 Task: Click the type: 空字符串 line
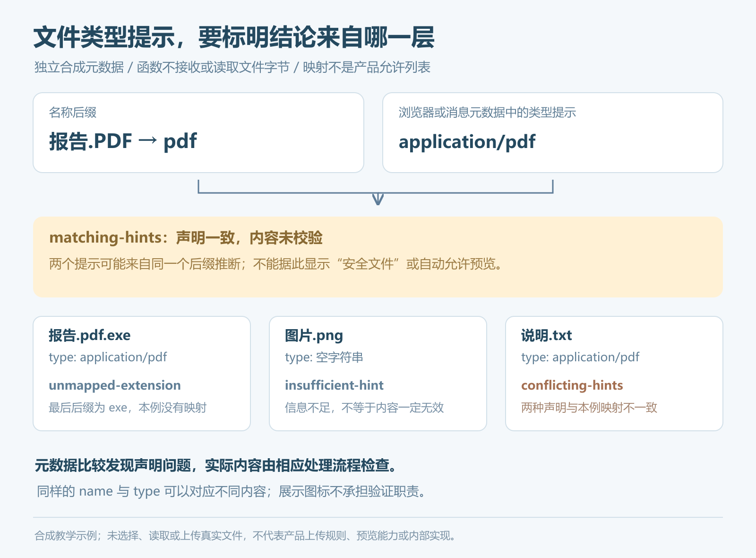coord(324,357)
